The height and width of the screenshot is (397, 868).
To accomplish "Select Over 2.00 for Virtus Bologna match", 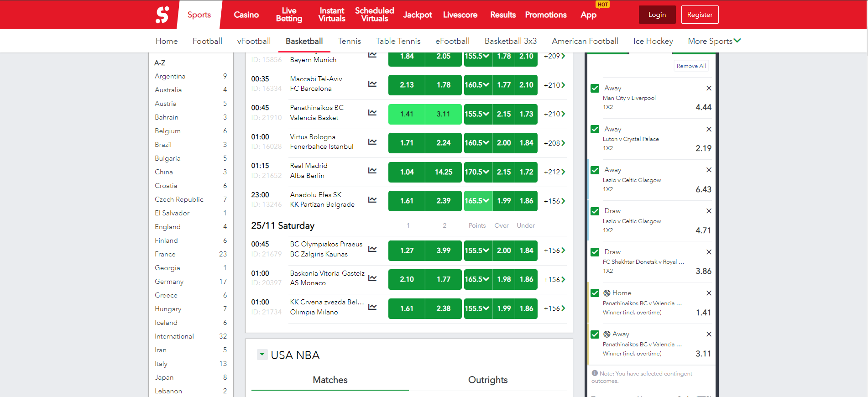I will 504,143.
